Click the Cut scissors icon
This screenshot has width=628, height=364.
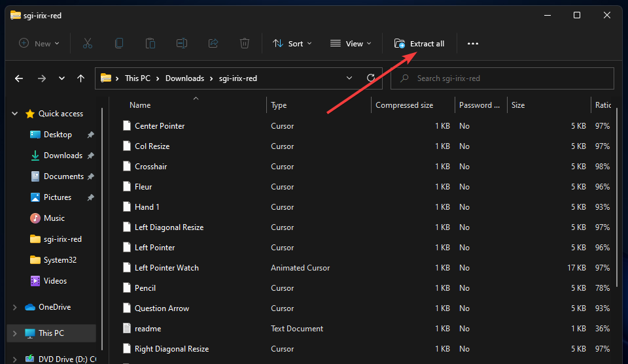click(88, 44)
